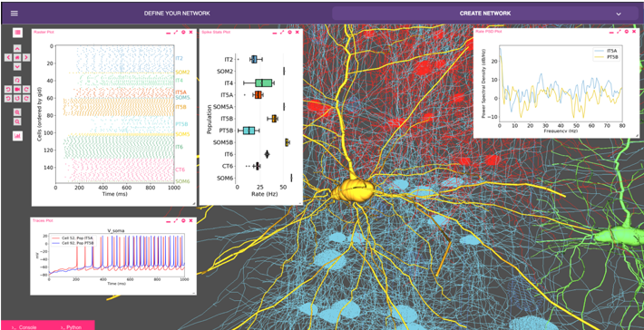This screenshot has width=644, height=330.
Task: Pan the 3D view to the left
Action: tap(8, 57)
